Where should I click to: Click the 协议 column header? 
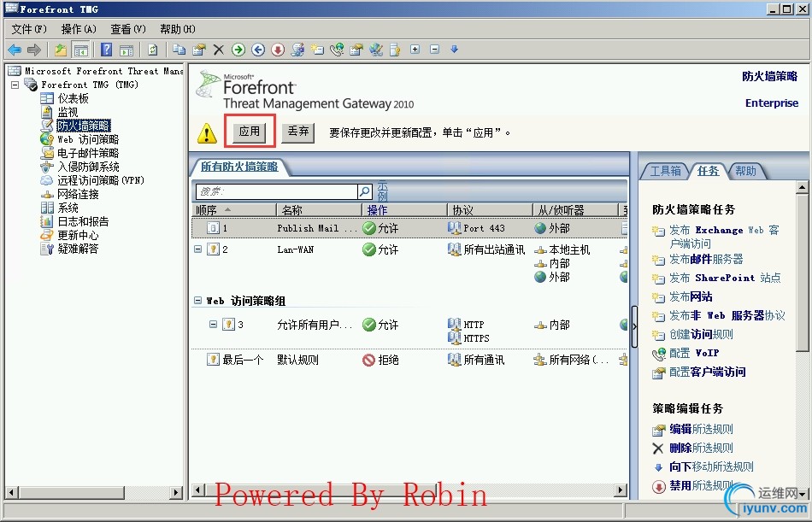490,209
